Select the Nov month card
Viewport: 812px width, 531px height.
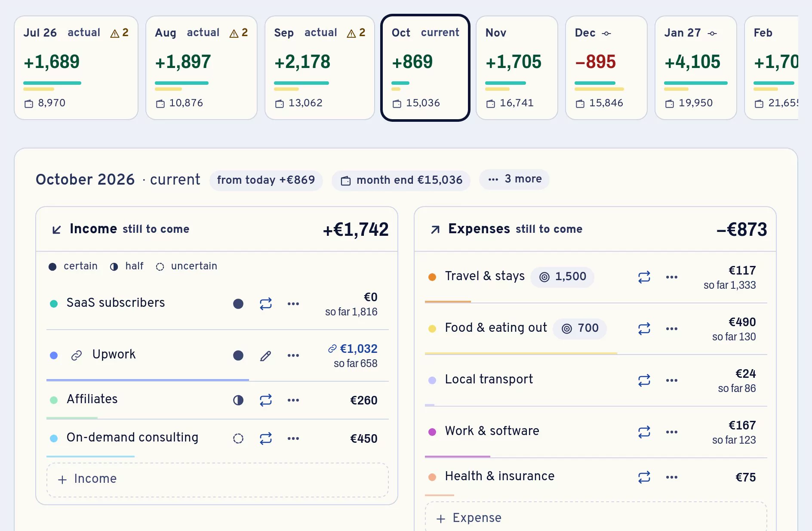point(517,68)
